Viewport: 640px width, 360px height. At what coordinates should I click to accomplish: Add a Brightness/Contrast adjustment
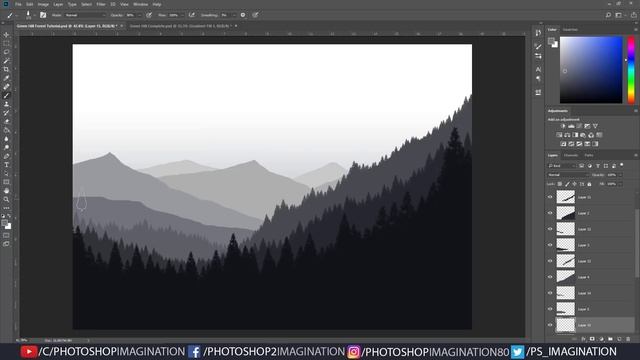click(x=563, y=126)
